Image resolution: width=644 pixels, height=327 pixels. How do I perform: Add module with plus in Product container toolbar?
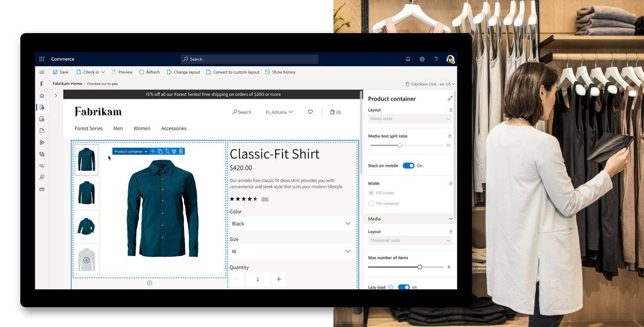click(x=153, y=152)
